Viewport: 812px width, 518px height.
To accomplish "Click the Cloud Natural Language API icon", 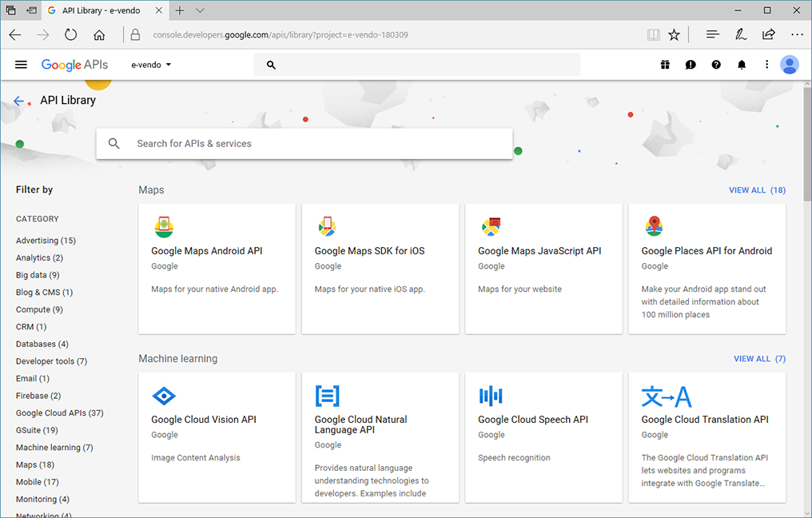I will [x=328, y=396].
